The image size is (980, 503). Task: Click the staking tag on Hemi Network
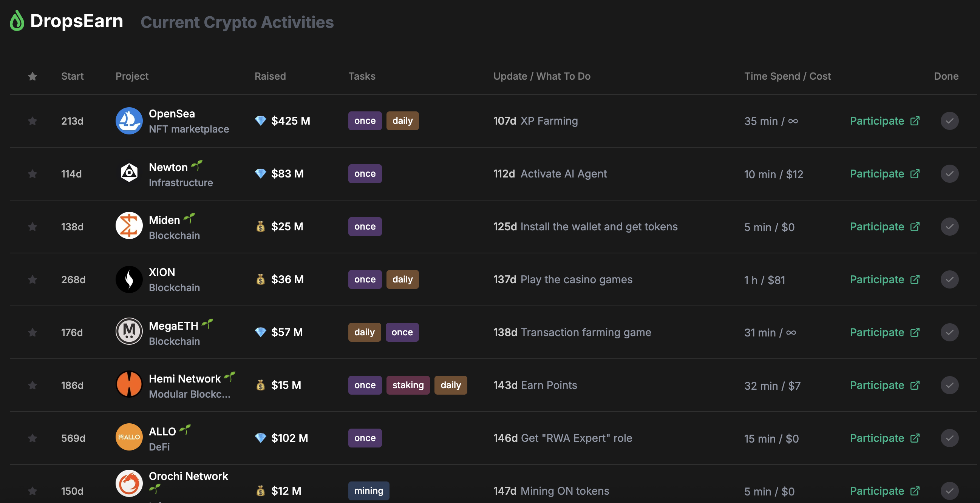point(408,385)
